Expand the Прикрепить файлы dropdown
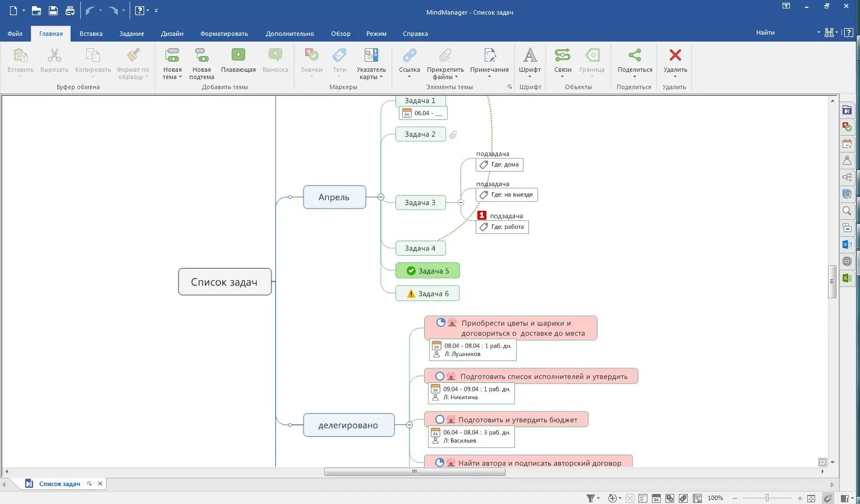860x504 pixels. 456,77
